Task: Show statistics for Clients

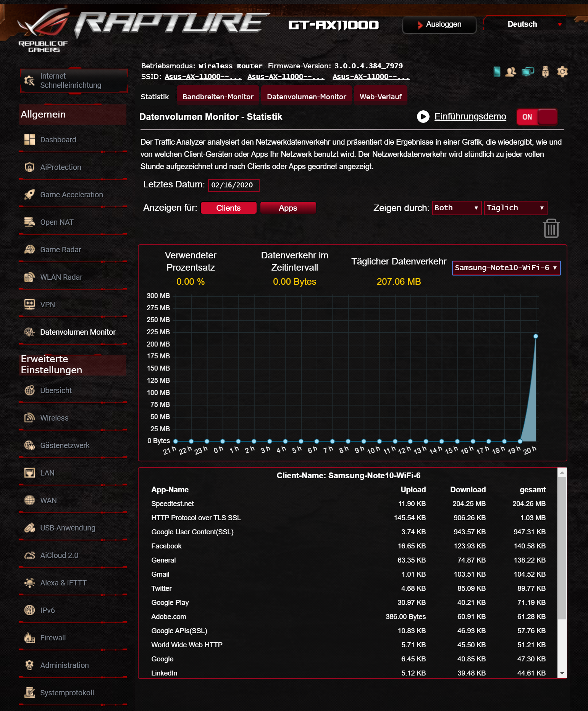Action: click(x=228, y=208)
